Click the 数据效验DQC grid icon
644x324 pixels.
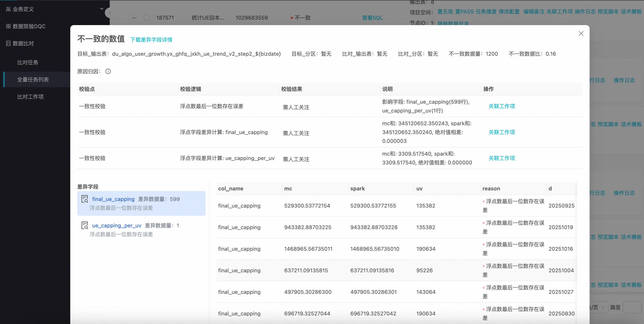click(x=8, y=26)
